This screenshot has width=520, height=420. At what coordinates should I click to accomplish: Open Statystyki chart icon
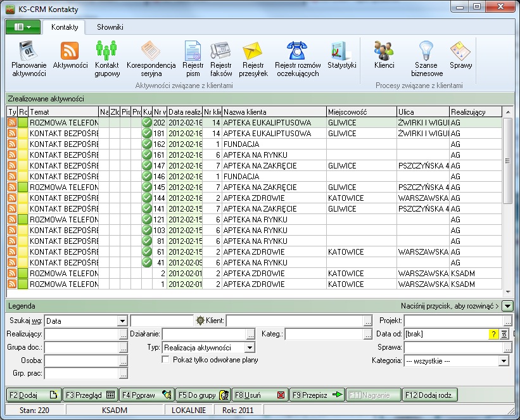point(342,51)
